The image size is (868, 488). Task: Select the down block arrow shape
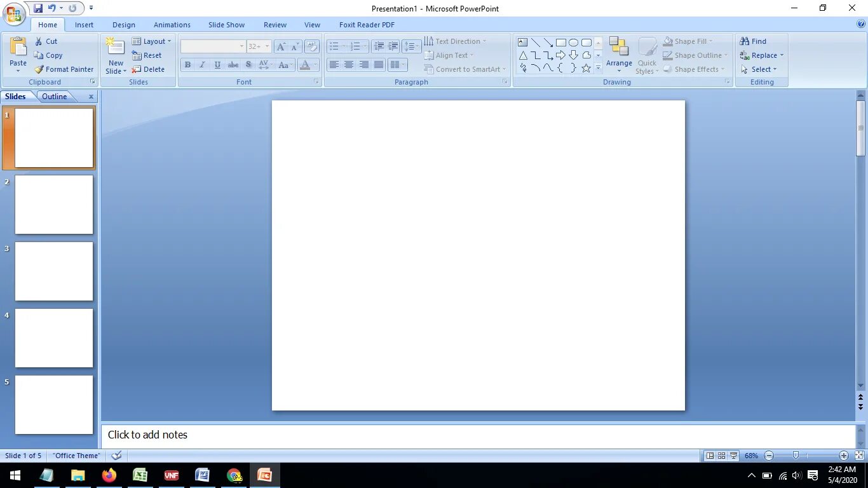(x=573, y=55)
